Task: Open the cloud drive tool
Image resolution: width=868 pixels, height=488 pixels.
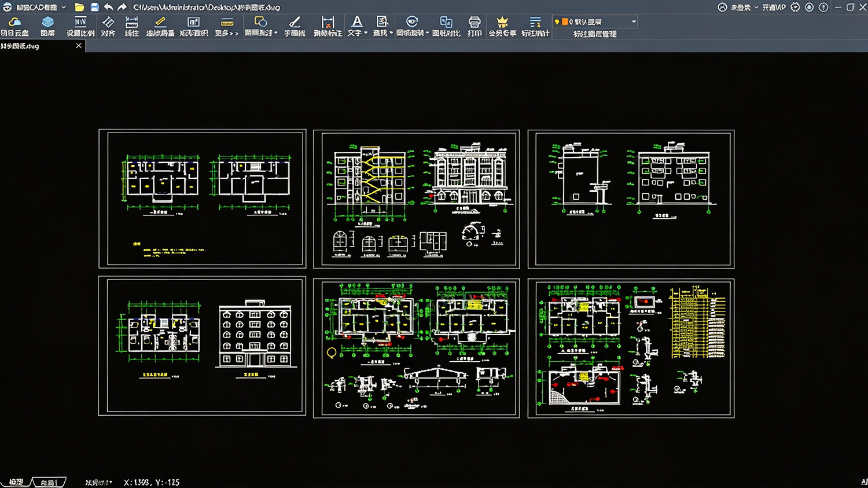Action: (x=14, y=27)
